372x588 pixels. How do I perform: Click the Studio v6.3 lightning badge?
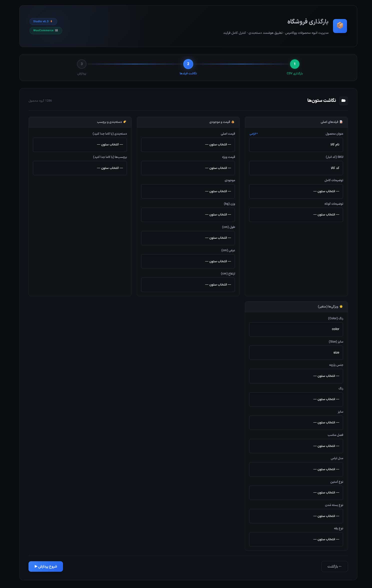coord(43,22)
